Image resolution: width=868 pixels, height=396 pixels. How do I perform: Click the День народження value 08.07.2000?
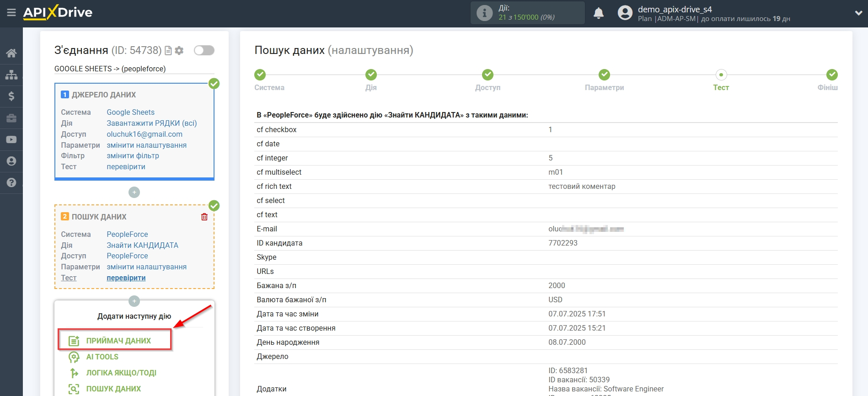click(567, 342)
